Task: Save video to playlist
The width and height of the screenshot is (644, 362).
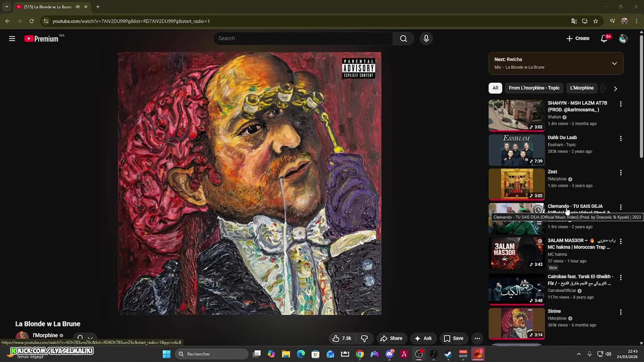Action: coord(453,338)
